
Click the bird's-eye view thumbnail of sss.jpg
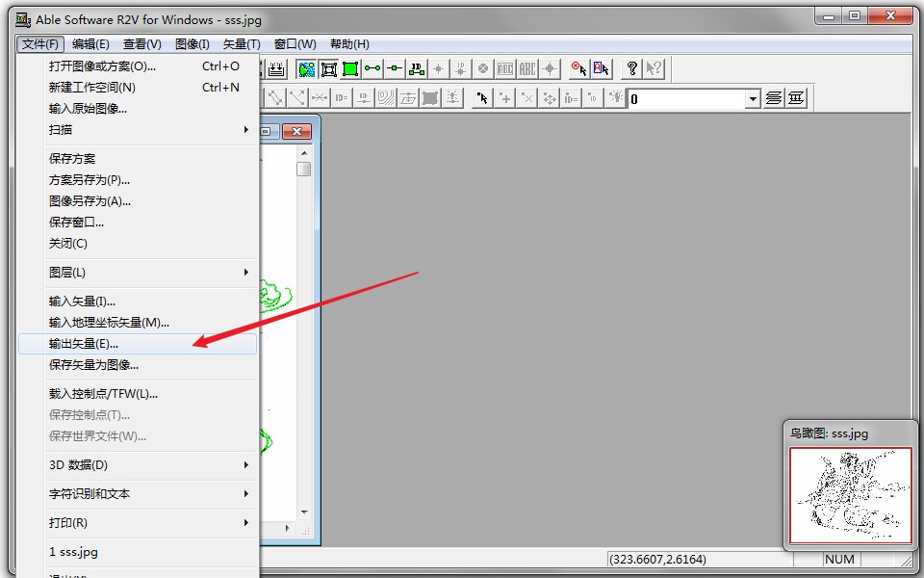point(850,495)
